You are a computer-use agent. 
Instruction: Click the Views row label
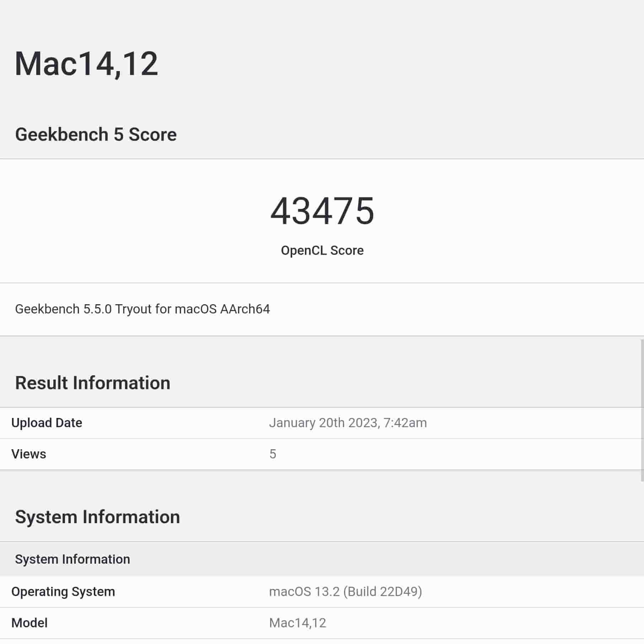click(28, 454)
